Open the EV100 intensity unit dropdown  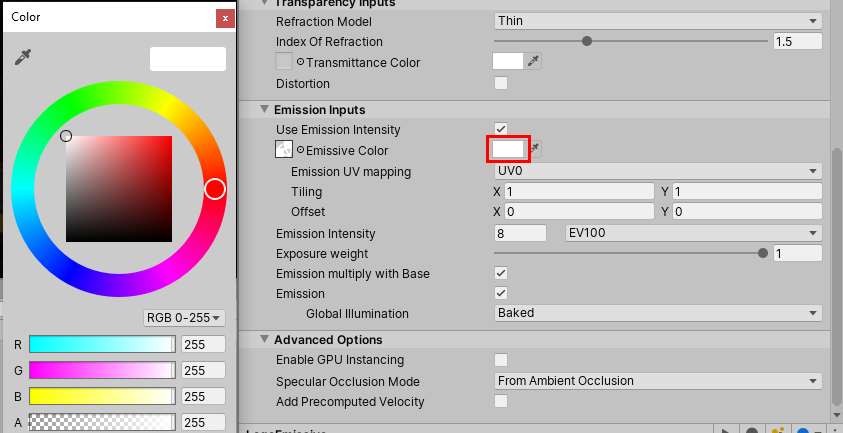click(693, 233)
